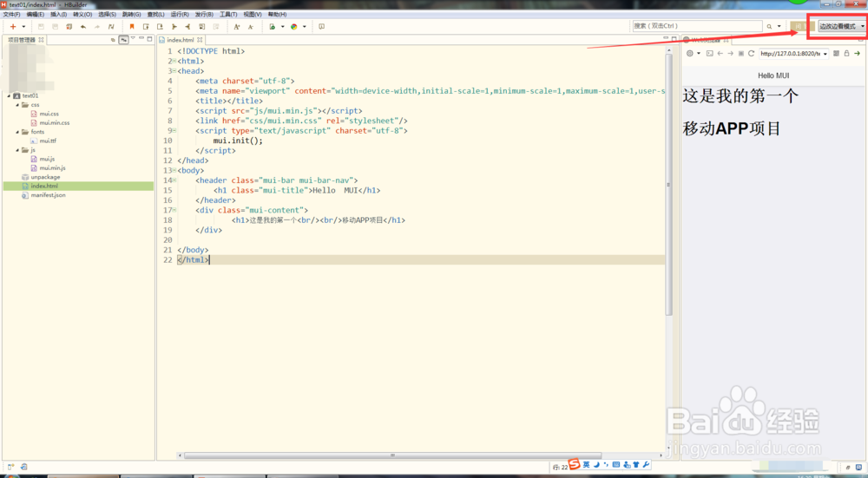868x478 pixels.
Task: Select the index.html editor tab
Action: (x=181, y=40)
